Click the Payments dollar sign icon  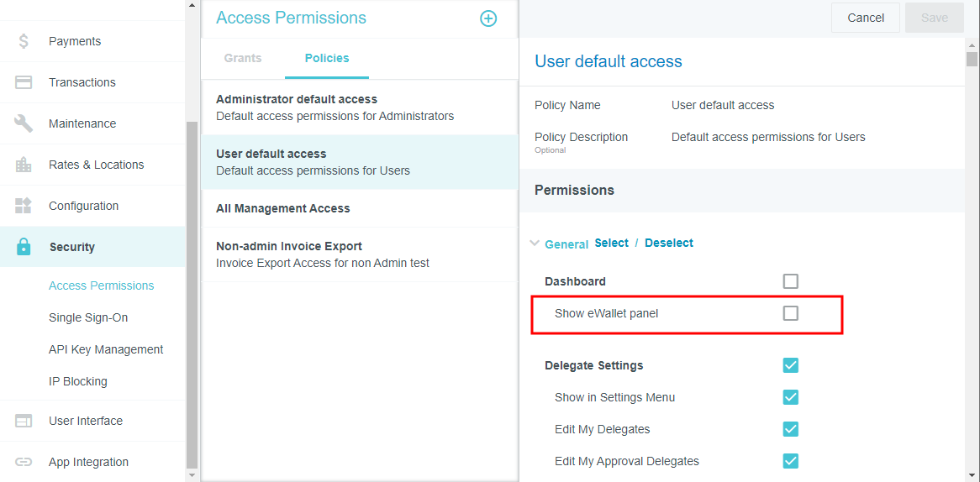point(24,41)
